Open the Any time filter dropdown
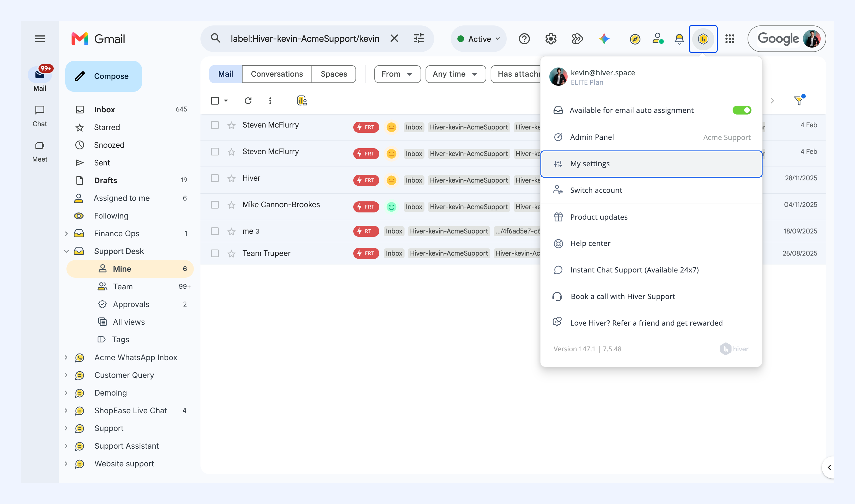 pos(455,74)
